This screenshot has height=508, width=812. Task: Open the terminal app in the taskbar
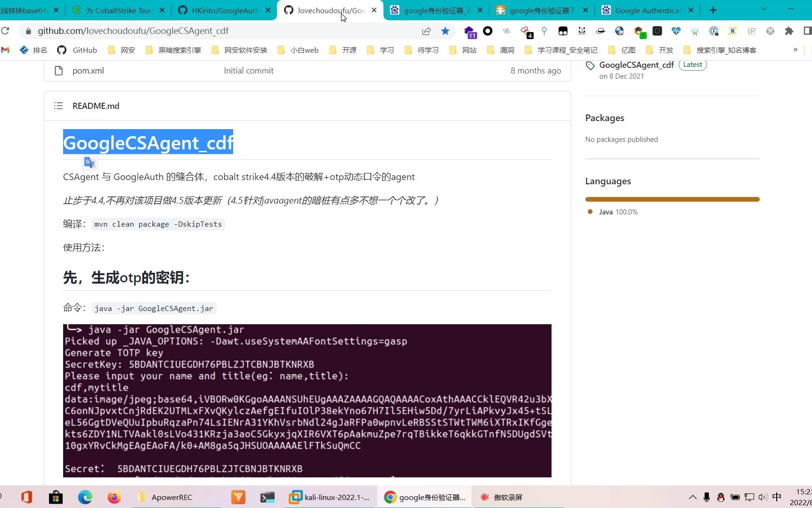(x=267, y=497)
